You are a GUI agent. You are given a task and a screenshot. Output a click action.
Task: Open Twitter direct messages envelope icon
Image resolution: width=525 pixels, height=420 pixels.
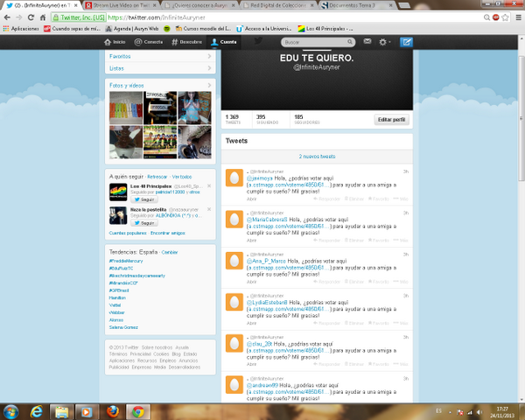click(x=367, y=41)
